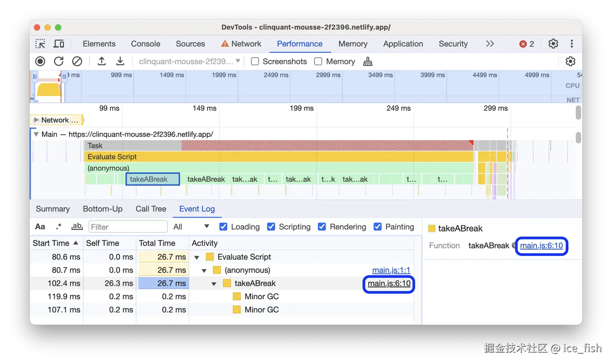The width and height of the screenshot is (612, 364).
Task: Sort by the Activity column header
Action: coord(301,243)
